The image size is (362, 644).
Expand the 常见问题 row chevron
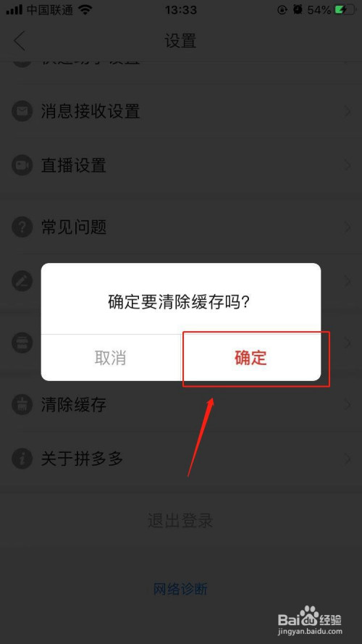[x=348, y=226]
